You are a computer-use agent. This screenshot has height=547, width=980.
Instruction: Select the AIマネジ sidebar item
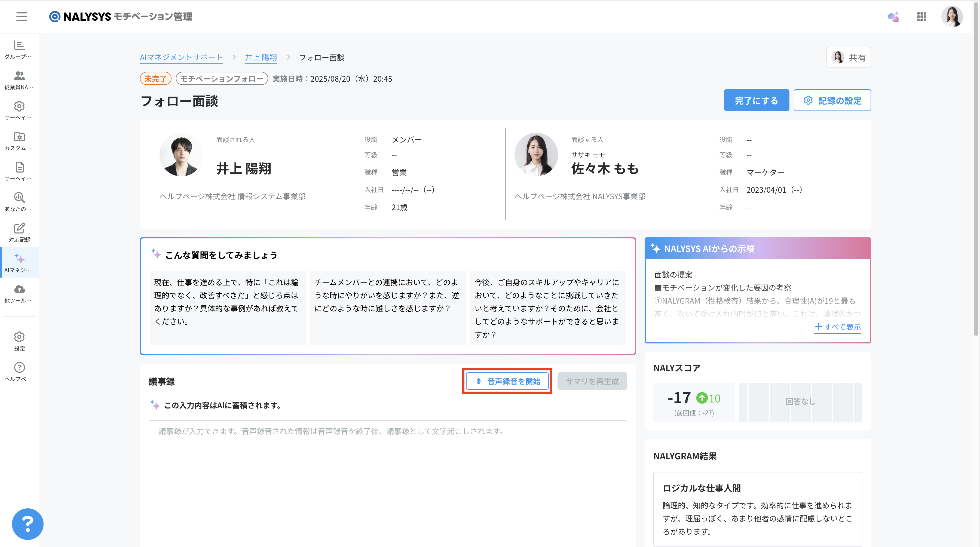pyautogui.click(x=19, y=263)
